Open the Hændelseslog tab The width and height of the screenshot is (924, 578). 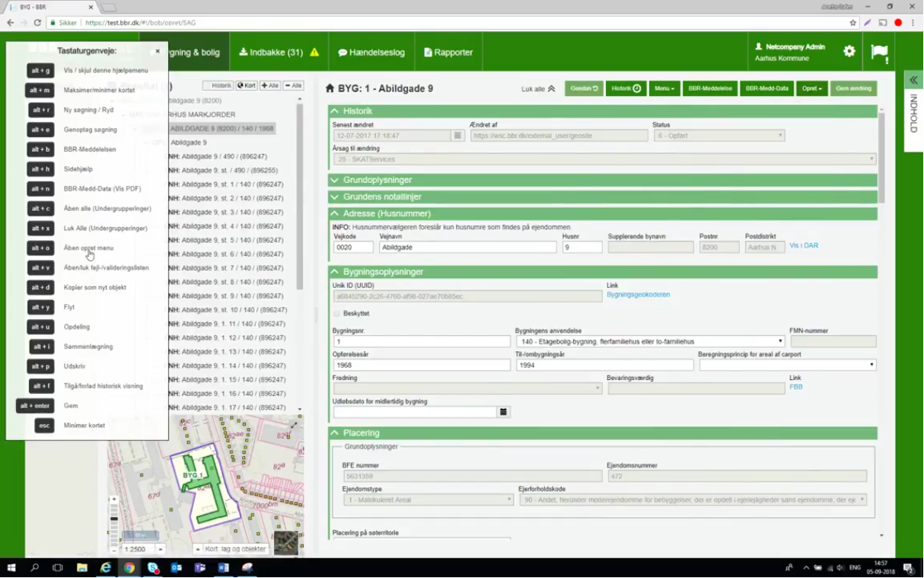pyautogui.click(x=371, y=53)
